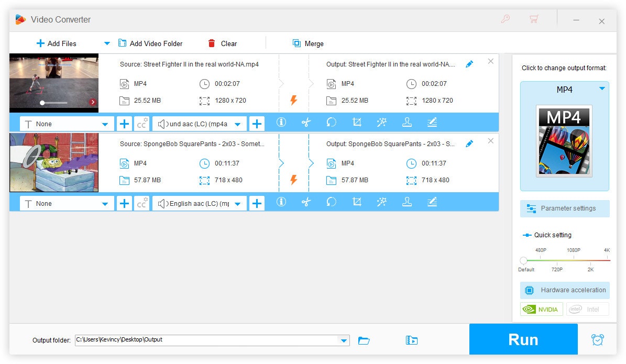Remove Street Fighter video from list
626x364 pixels.
491,61
